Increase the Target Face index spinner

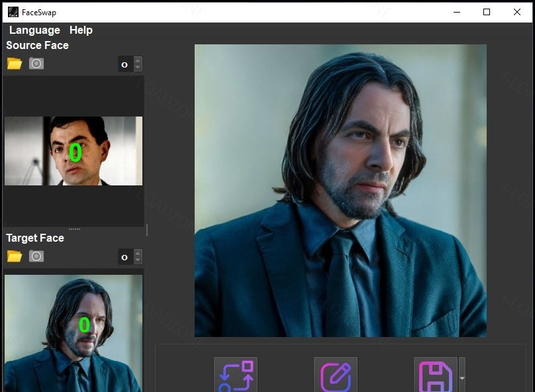tap(138, 254)
